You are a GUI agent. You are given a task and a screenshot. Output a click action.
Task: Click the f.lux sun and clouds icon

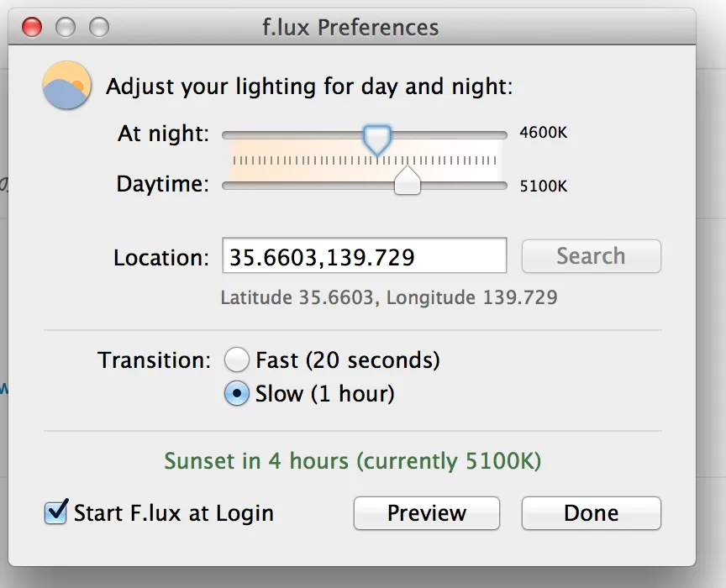pyautogui.click(x=66, y=84)
